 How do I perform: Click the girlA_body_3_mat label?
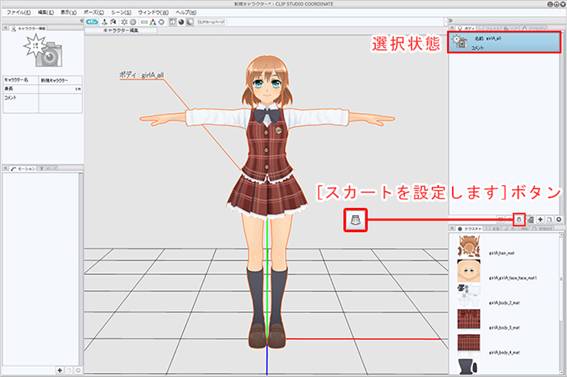(504, 327)
